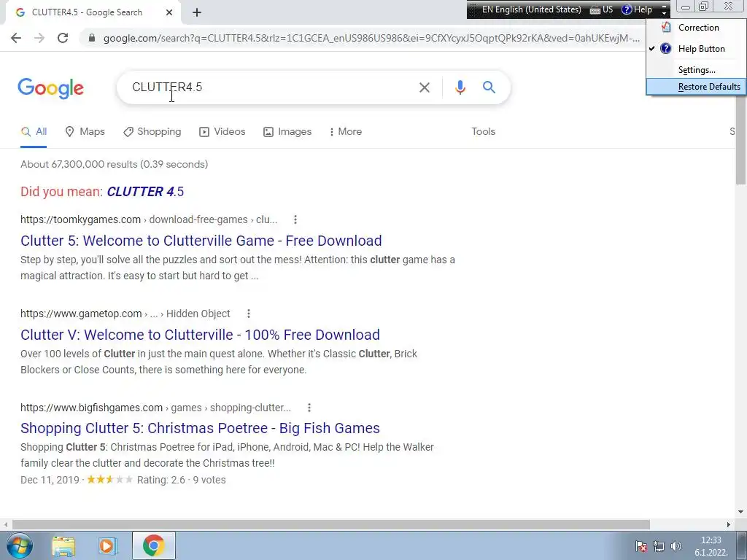Screen dimensions: 747x560
Task: Expand the More search filters
Action: (x=345, y=131)
